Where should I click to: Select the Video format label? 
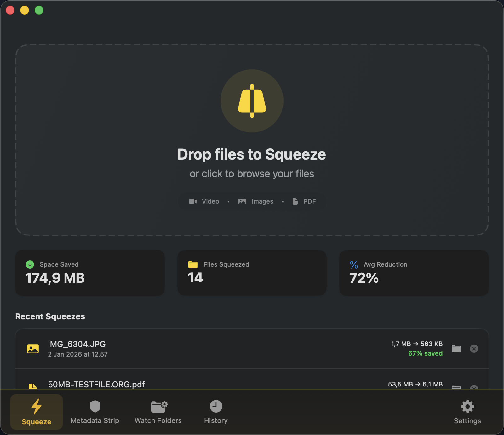(210, 201)
